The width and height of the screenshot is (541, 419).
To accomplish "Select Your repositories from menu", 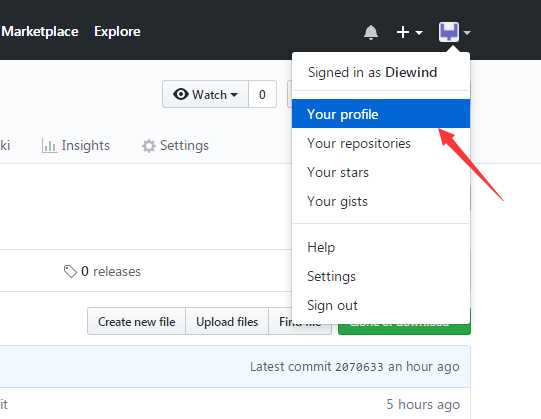I will (x=381, y=143).
